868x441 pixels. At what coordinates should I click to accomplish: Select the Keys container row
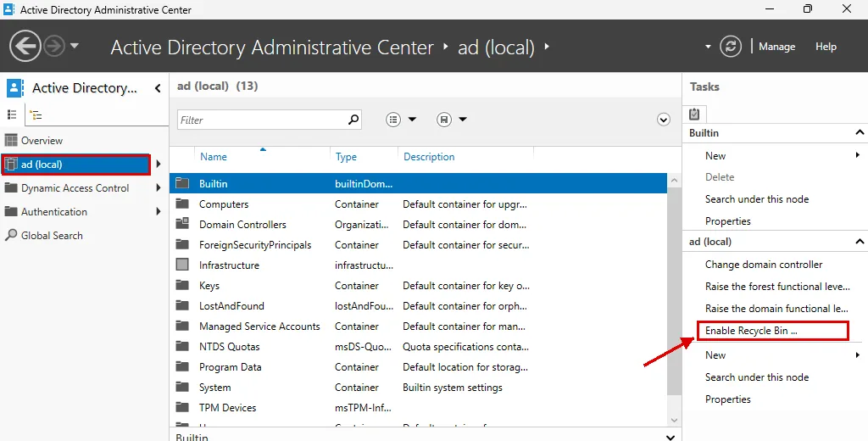419,286
